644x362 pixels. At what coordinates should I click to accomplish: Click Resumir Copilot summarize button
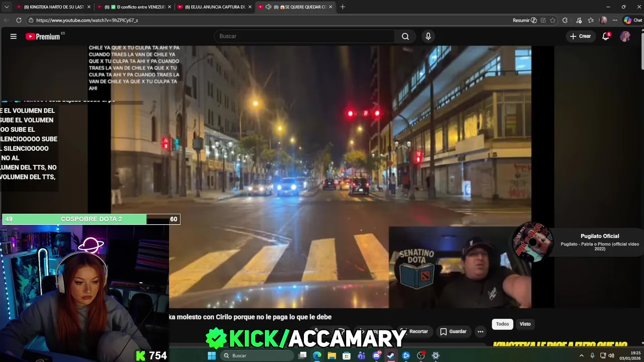pyautogui.click(x=524, y=20)
